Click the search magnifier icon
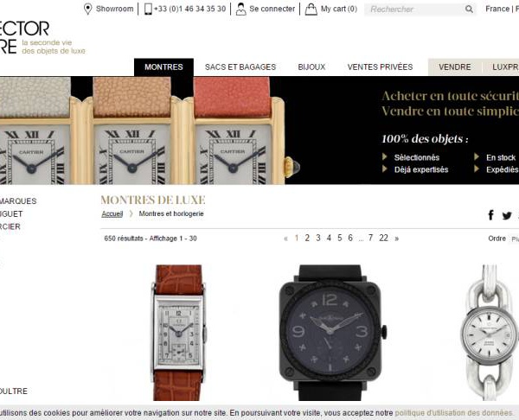This screenshot has width=519, height=420. (x=469, y=10)
